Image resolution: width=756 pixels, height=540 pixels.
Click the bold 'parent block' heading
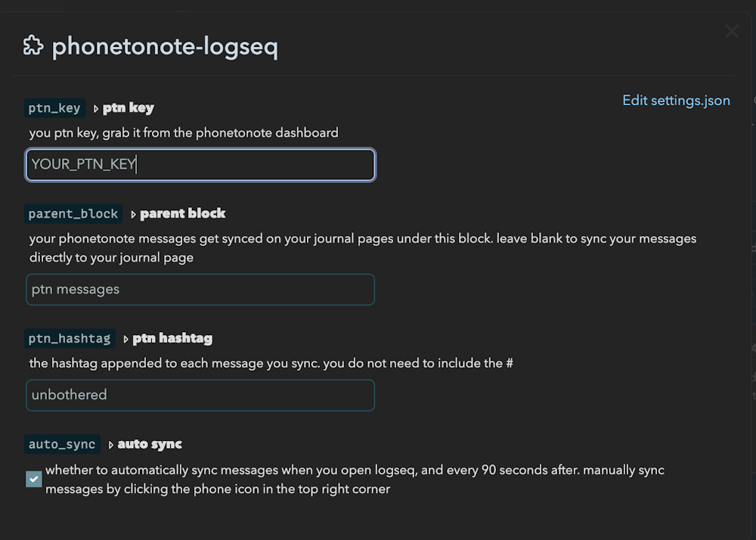[x=183, y=213]
